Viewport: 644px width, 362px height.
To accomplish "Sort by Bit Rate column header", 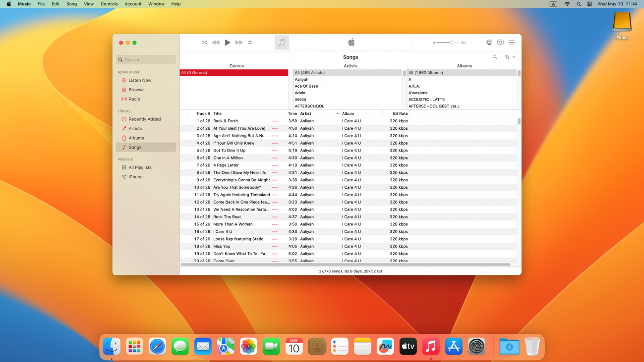I will 396,113.
